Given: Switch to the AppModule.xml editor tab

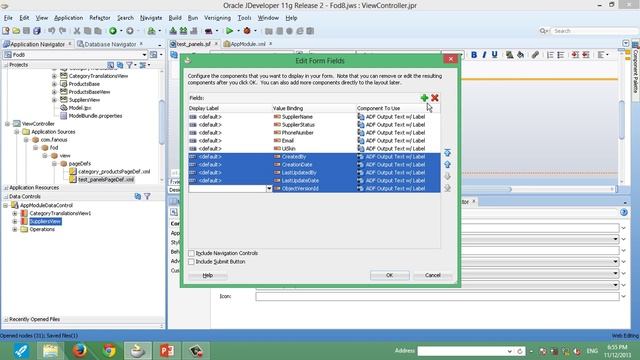Looking at the screenshot, I should coord(248,44).
